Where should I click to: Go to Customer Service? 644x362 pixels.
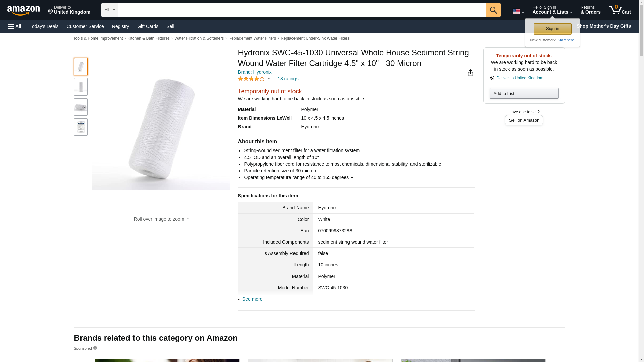85,26
